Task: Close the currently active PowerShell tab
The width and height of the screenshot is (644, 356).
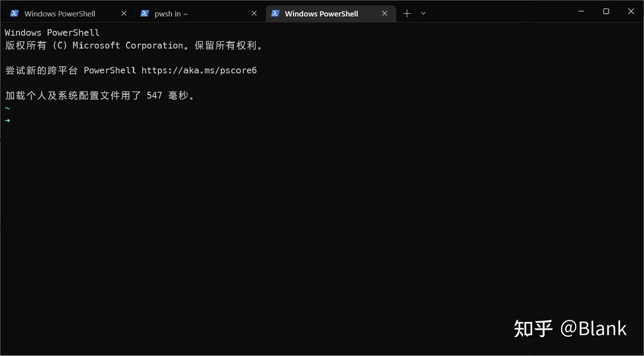Action: click(x=384, y=14)
